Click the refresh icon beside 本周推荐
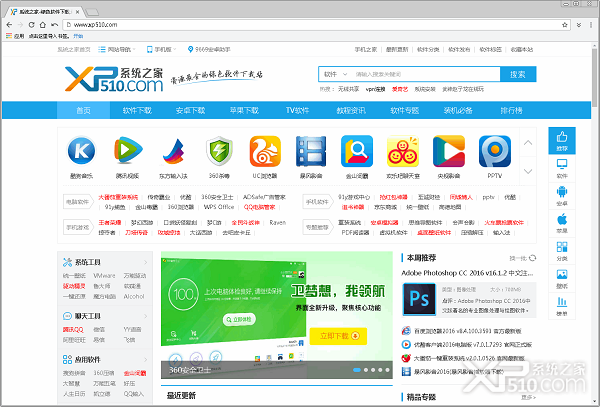Screen dimensions: 600x407 pos(532,258)
